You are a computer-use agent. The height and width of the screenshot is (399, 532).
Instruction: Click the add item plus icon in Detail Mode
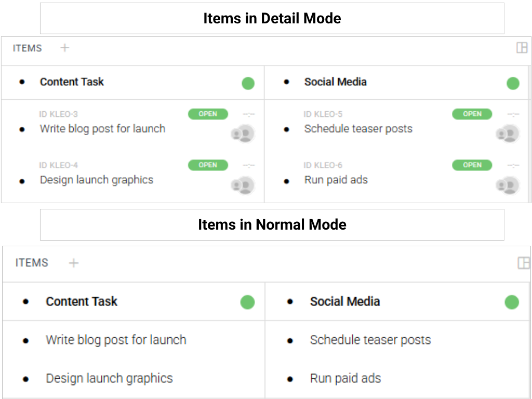tap(64, 48)
